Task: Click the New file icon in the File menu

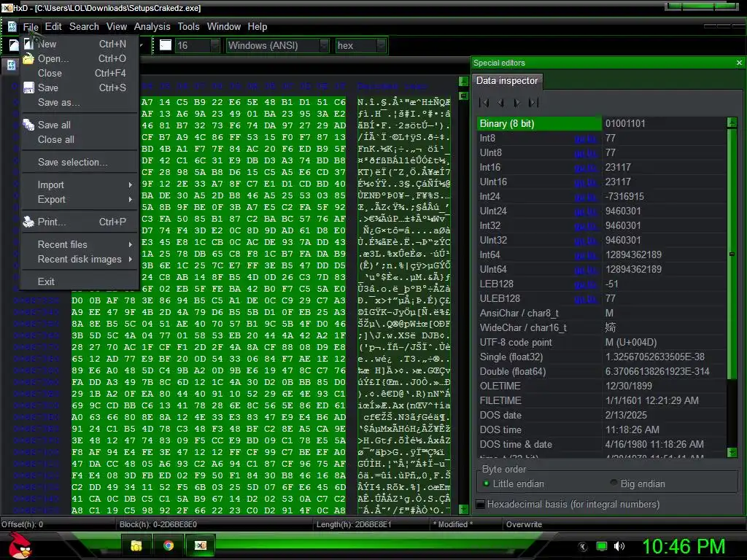Action: [28, 44]
